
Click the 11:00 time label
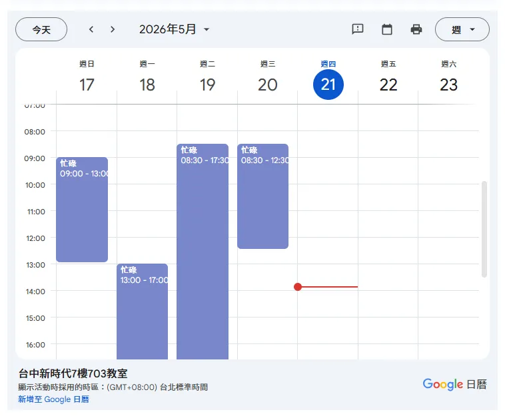36,212
